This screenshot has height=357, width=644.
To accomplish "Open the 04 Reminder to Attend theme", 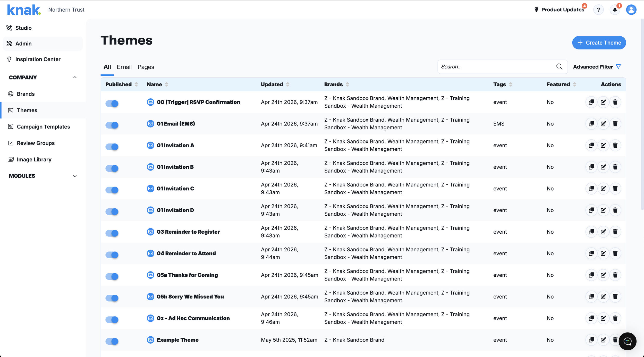I will click(x=186, y=253).
